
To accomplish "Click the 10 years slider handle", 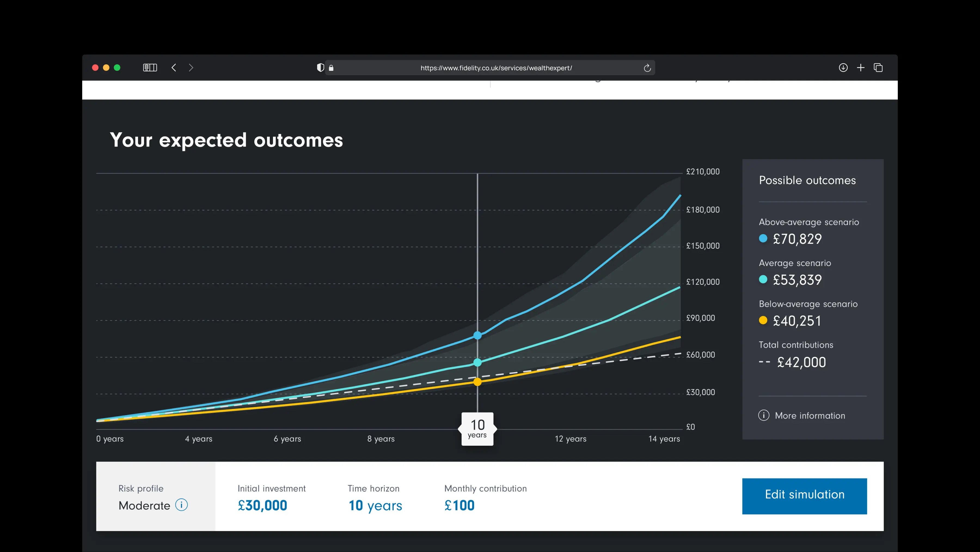I will tap(477, 429).
